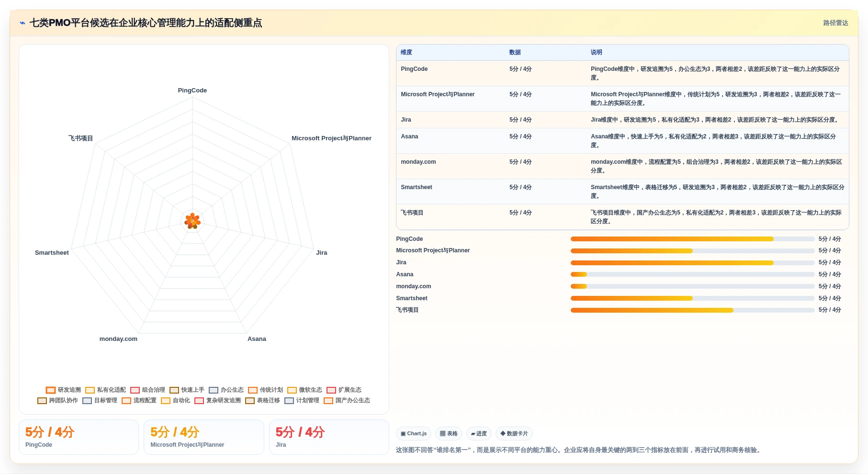Click the PingCode axis label on radar
This screenshot has height=474, width=868.
(x=192, y=90)
